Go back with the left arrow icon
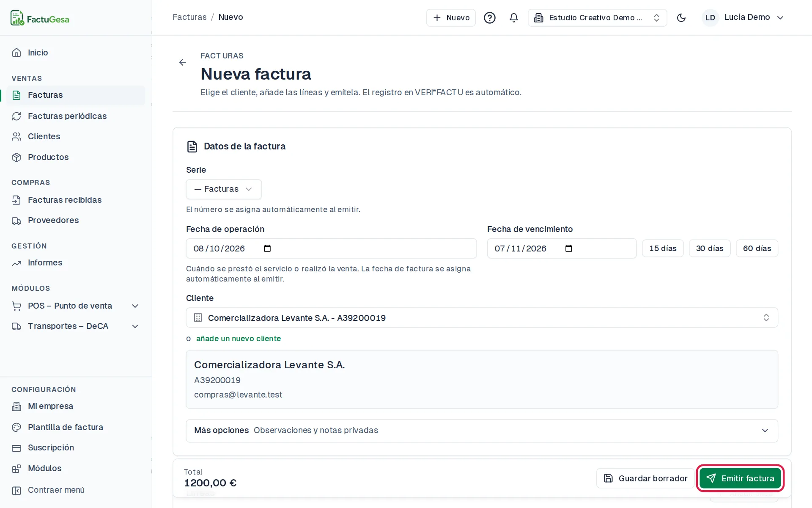Viewport: 812px width, 508px height. (x=183, y=62)
